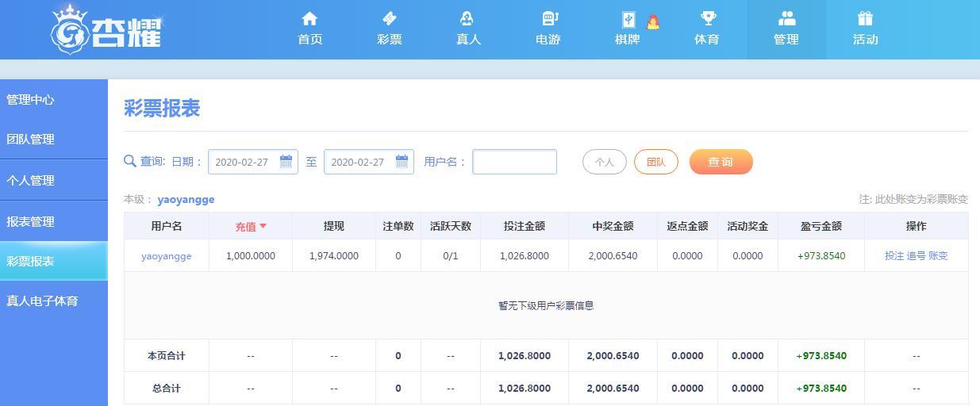Click the search magnifier icon beside 查询
This screenshot has height=406, width=980.
pyautogui.click(x=130, y=161)
